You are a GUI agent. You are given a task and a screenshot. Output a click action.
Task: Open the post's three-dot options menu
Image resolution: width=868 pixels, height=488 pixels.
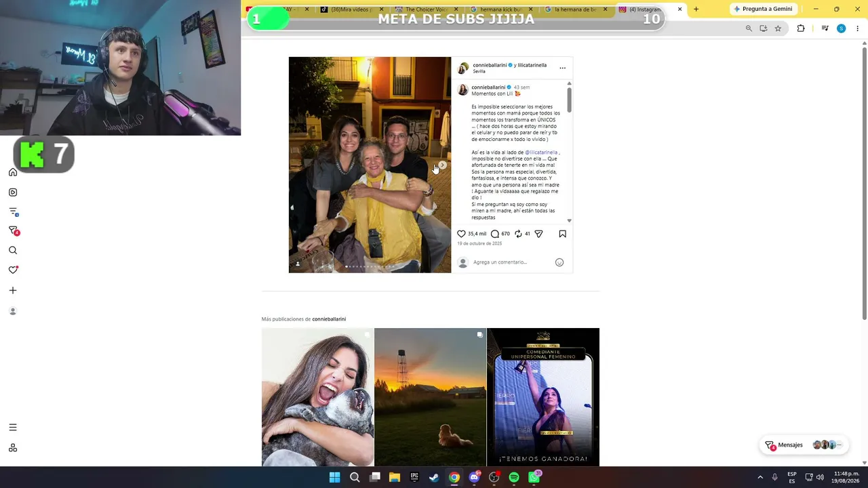tap(562, 68)
